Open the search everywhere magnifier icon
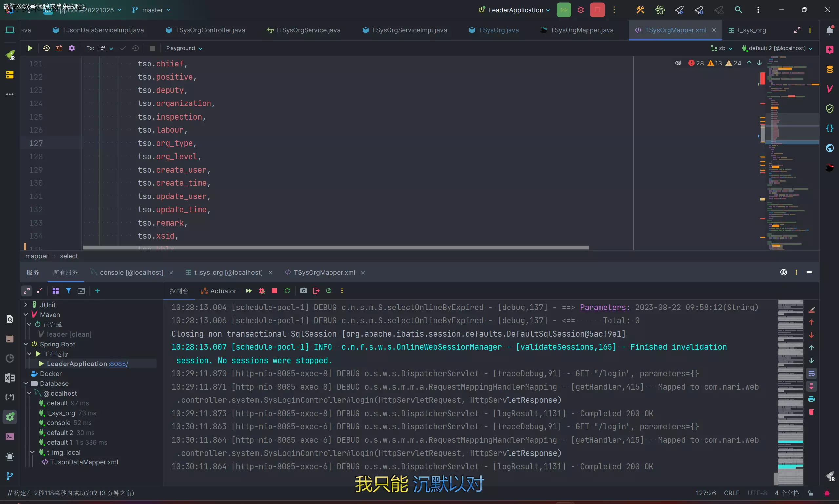The image size is (839, 504). coord(738,10)
